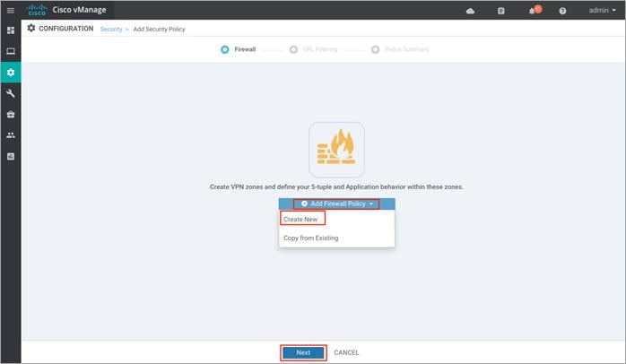Click the cloud icon in header
Viewport: 626px width, 364px height.
(x=470, y=11)
